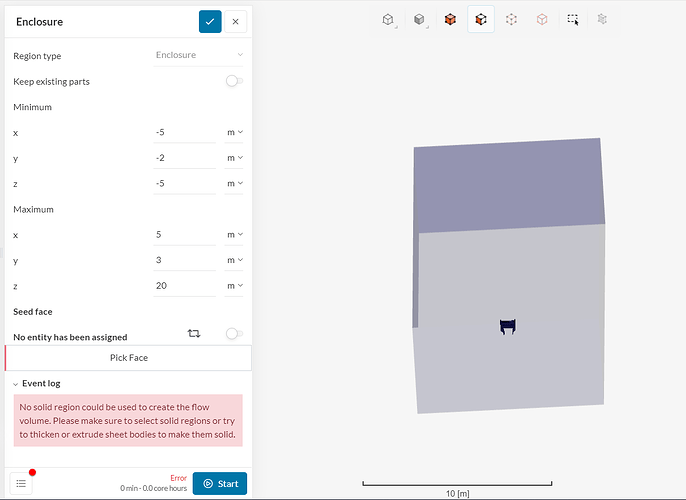Toggle the Seed face switch

click(234, 334)
